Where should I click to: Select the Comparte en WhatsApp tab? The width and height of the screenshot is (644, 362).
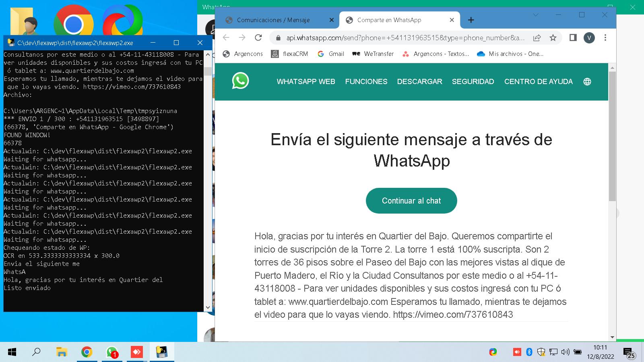pyautogui.click(x=389, y=20)
